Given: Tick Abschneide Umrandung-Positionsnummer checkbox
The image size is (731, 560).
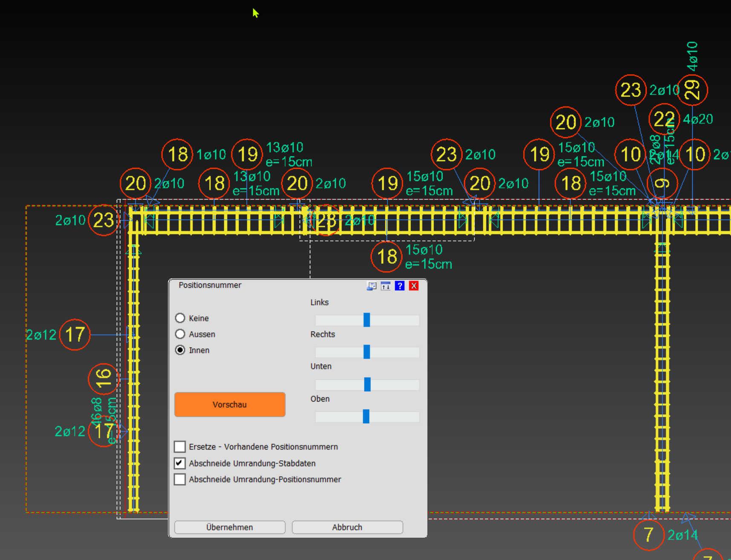Looking at the screenshot, I should 180,479.
